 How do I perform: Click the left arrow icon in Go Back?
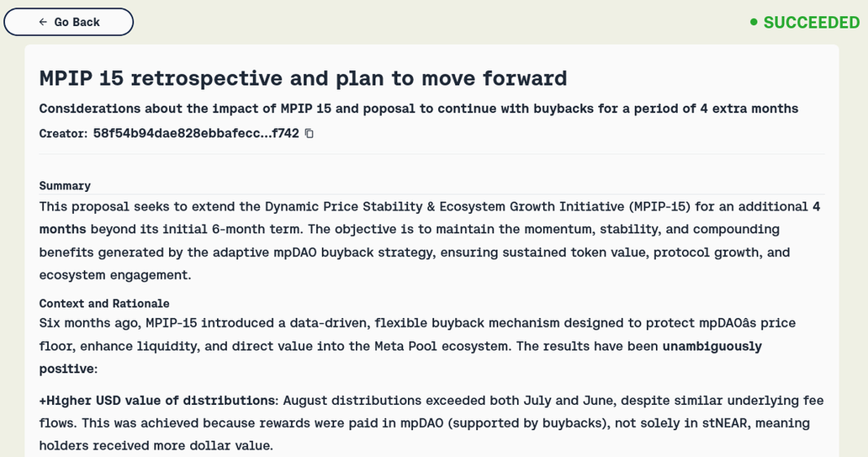click(43, 22)
